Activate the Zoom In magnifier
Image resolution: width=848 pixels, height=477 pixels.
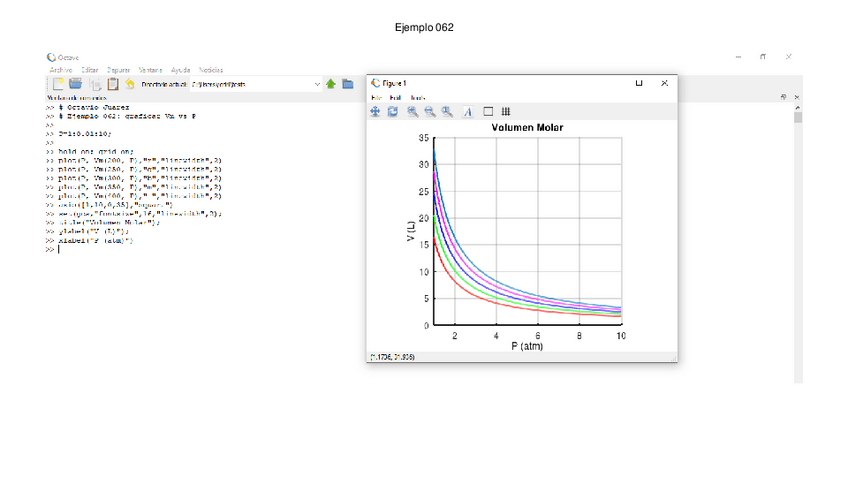[x=413, y=112]
